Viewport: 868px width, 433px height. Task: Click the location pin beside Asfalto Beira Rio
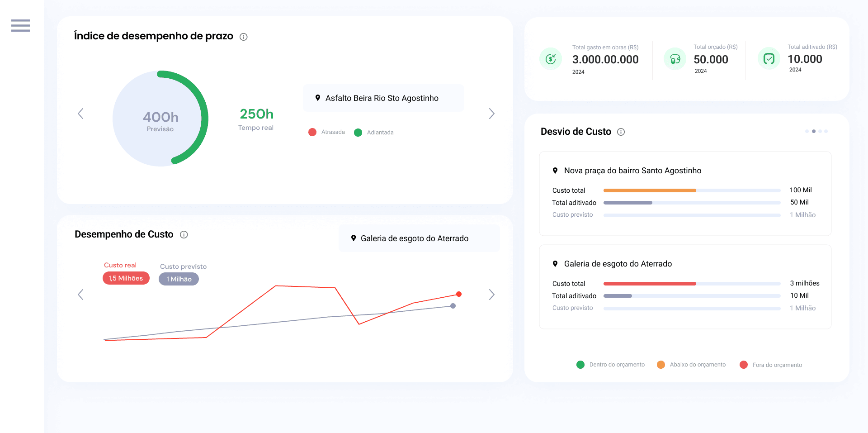click(x=318, y=98)
